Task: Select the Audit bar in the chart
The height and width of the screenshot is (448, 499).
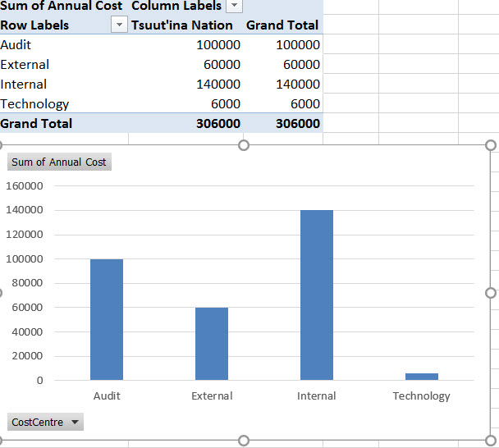Action: tap(107, 319)
